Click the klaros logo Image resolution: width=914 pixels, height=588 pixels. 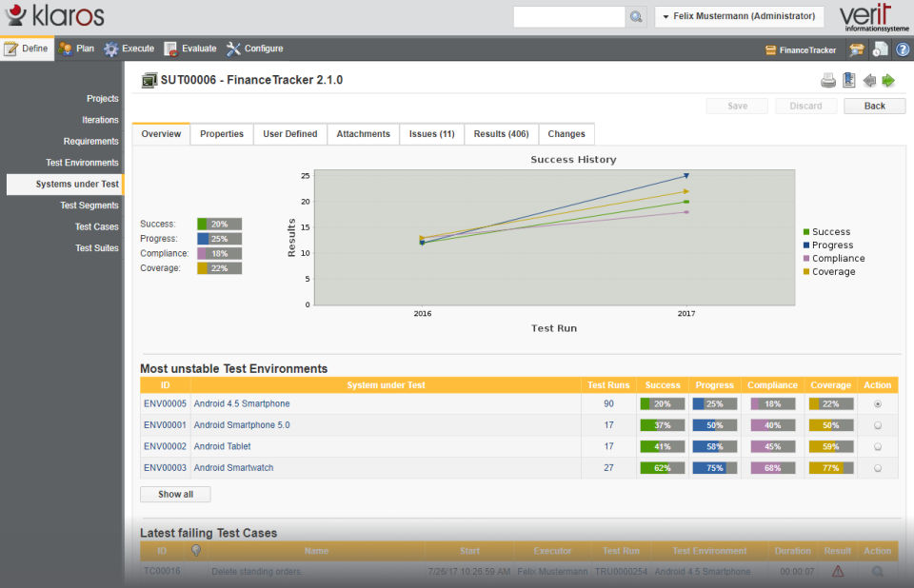(54, 16)
